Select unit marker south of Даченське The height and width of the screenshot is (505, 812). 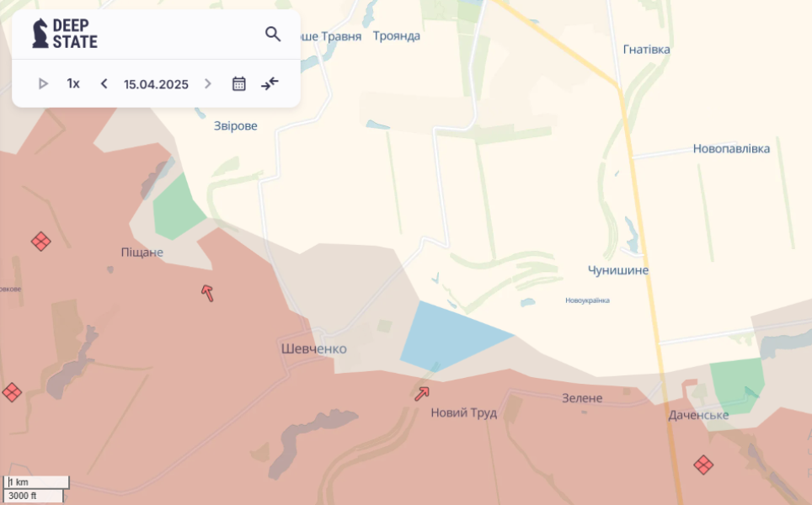coord(703,465)
